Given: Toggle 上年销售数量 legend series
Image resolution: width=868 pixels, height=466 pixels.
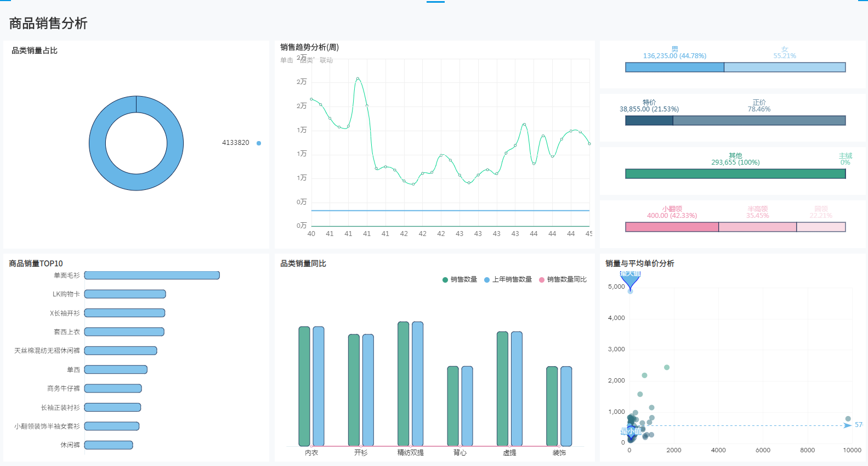Looking at the screenshot, I should [508, 279].
